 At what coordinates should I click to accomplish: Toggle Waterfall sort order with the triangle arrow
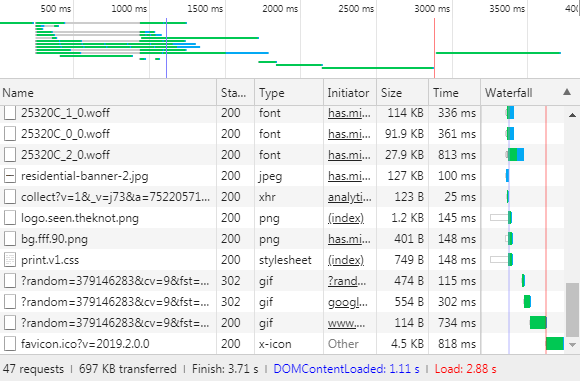pyautogui.click(x=567, y=92)
